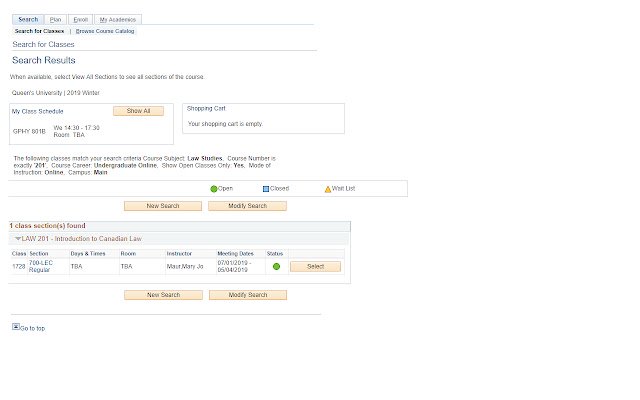Click the lower New Search button
Image resolution: width=640 pixels, height=400 pixels.
163,295
